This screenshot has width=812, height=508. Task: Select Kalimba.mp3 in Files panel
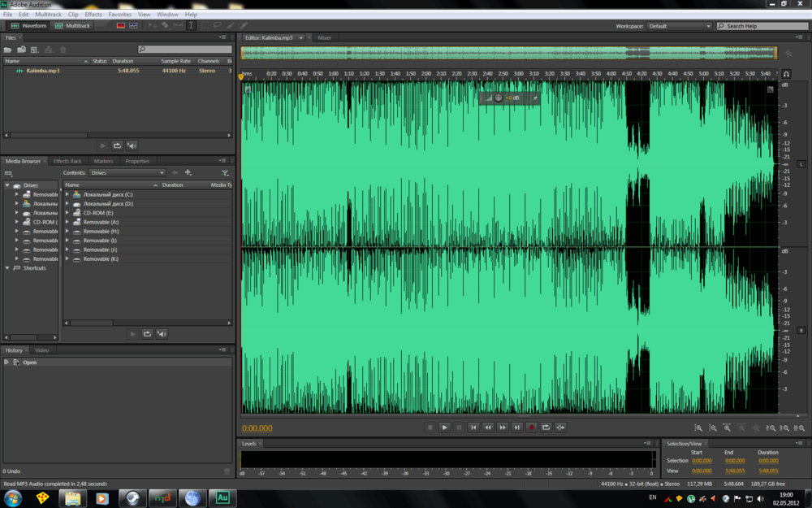coord(42,71)
